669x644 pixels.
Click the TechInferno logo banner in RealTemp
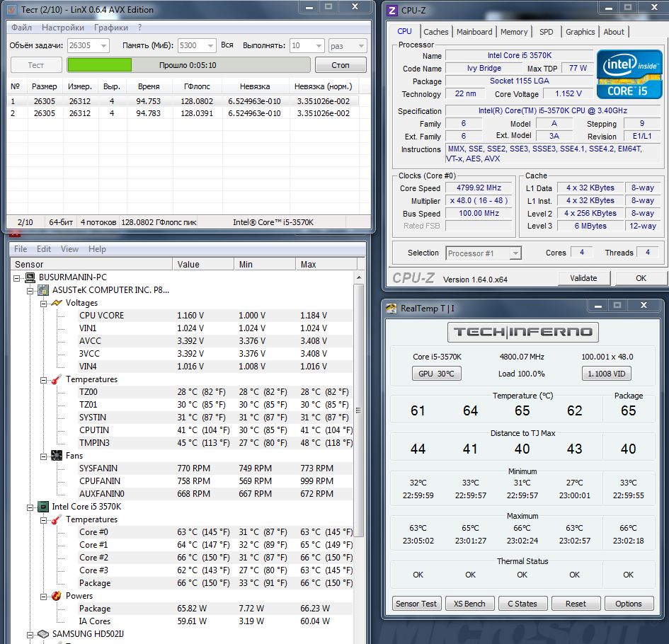522,332
